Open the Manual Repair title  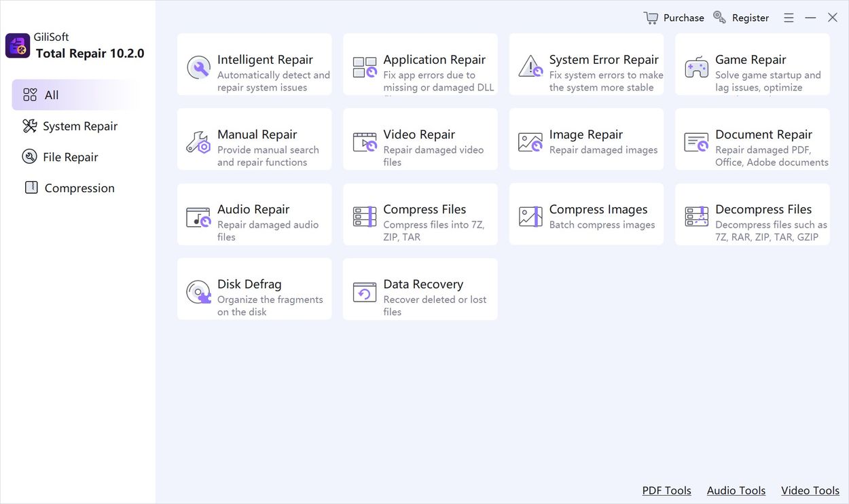(257, 134)
